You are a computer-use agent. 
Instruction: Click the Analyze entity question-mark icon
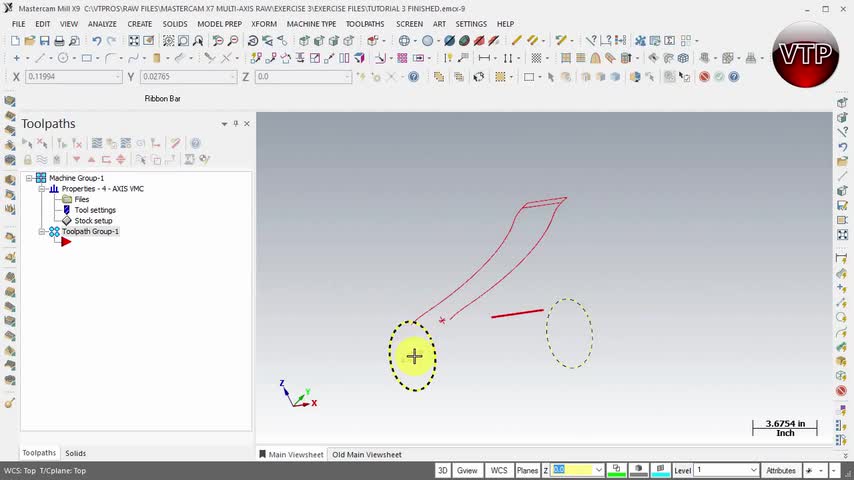pos(591,41)
